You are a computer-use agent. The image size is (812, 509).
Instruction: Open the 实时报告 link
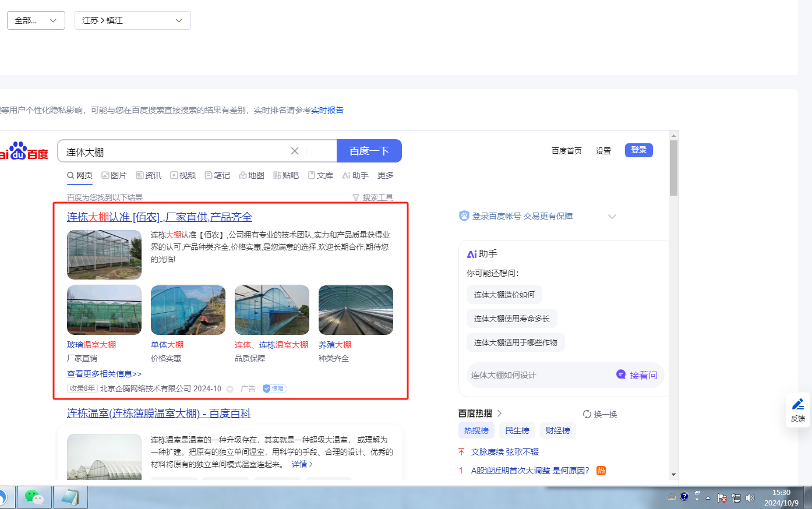(x=327, y=110)
